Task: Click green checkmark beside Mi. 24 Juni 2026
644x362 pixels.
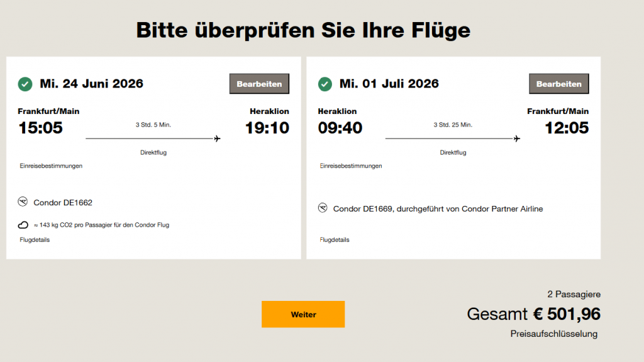Action: point(25,84)
